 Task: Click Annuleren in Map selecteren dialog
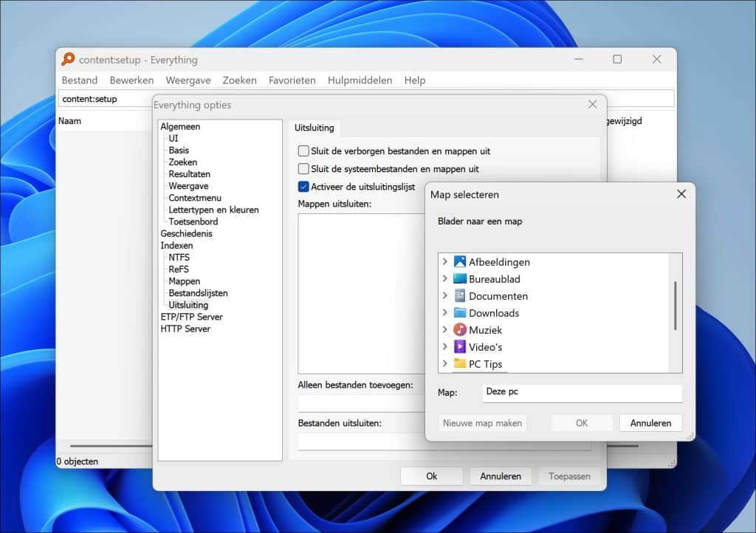coord(650,423)
